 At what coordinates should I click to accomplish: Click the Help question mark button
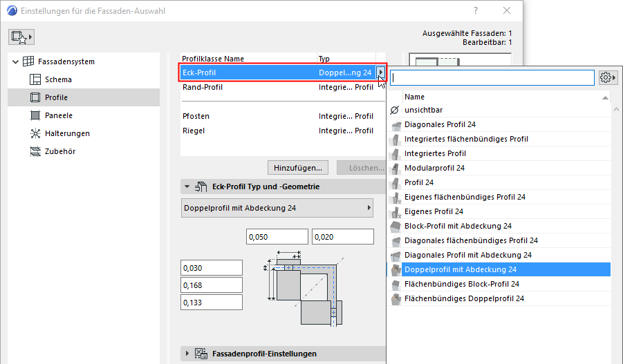[476, 11]
